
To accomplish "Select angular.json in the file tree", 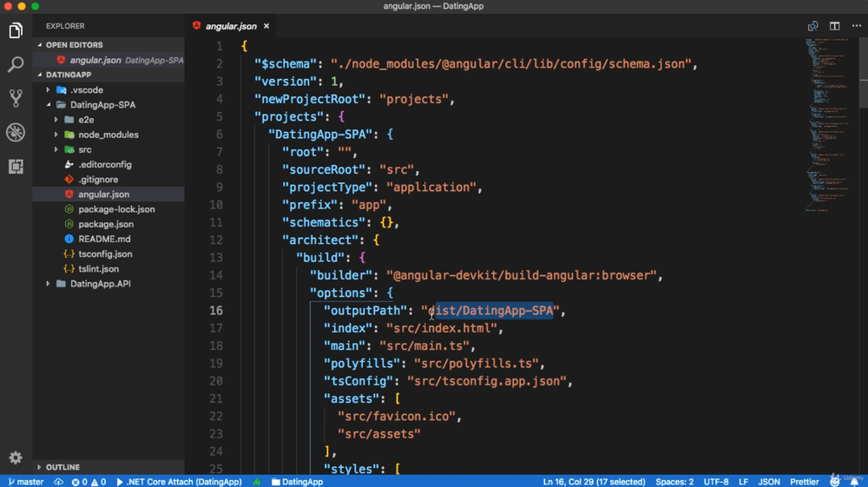I will 108,194.
